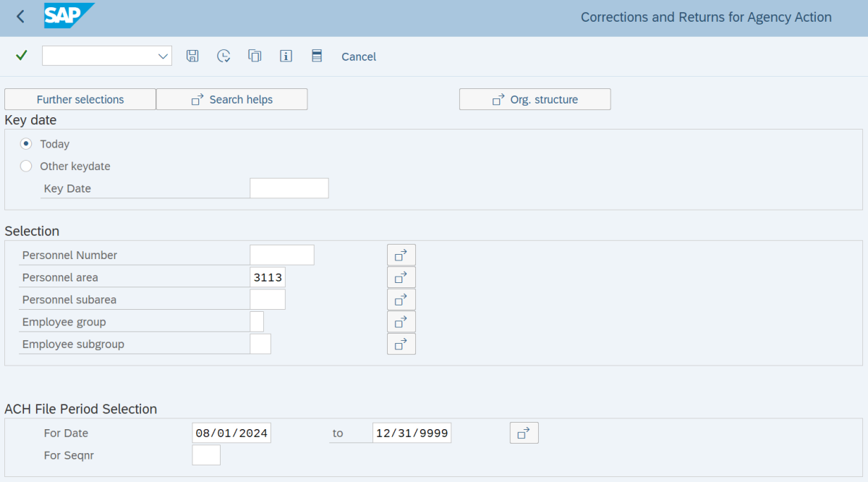
Task: Click the selection screen layout icon
Action: pos(317,56)
